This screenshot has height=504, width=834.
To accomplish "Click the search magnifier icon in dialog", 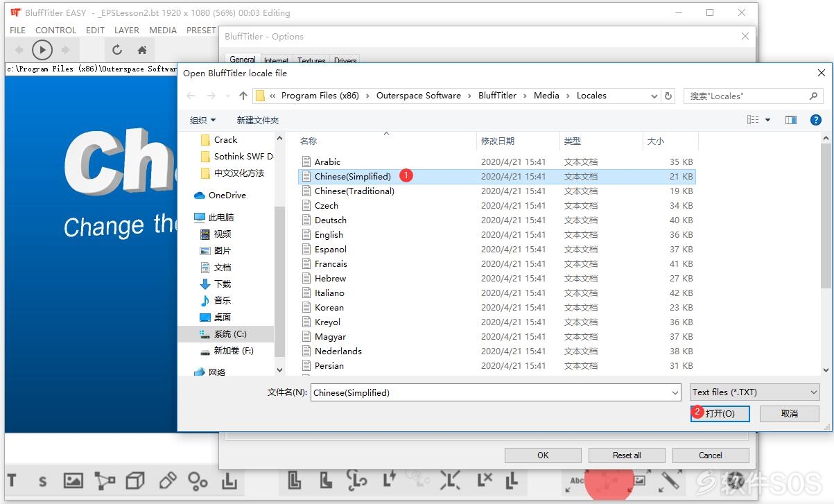I will 813,96.
